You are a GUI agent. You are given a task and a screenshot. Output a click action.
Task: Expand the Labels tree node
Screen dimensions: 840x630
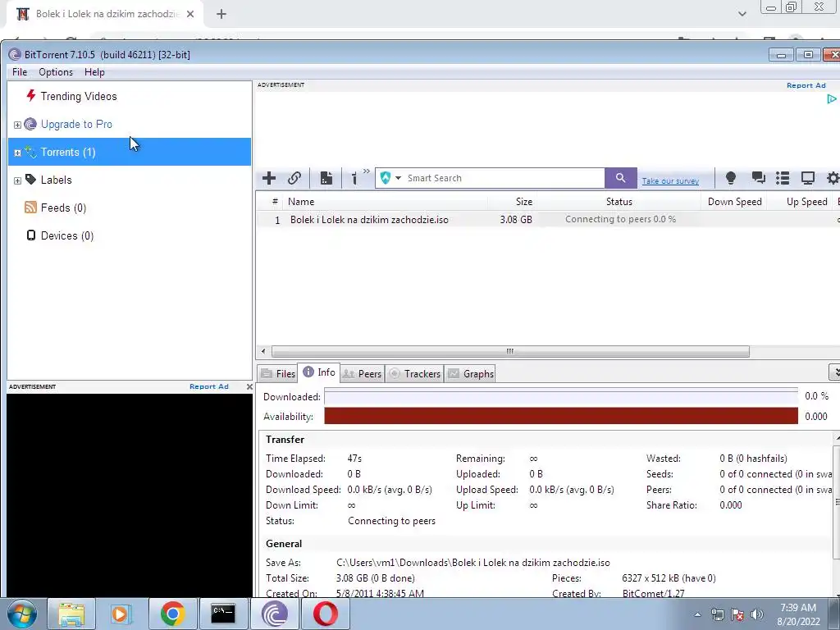tap(17, 180)
